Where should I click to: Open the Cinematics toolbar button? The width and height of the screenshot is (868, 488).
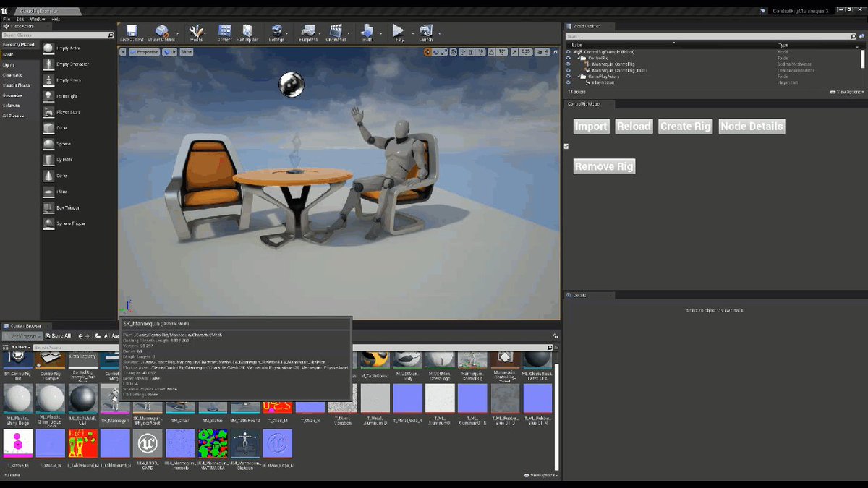(336, 33)
